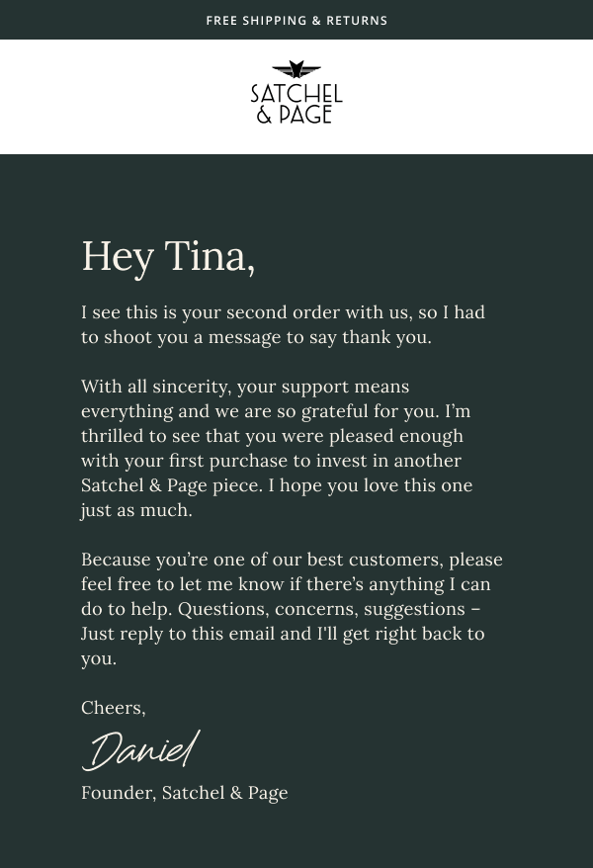The width and height of the screenshot is (593, 868).
Task: Click the 'second order with us' sentence
Action: (x=283, y=312)
